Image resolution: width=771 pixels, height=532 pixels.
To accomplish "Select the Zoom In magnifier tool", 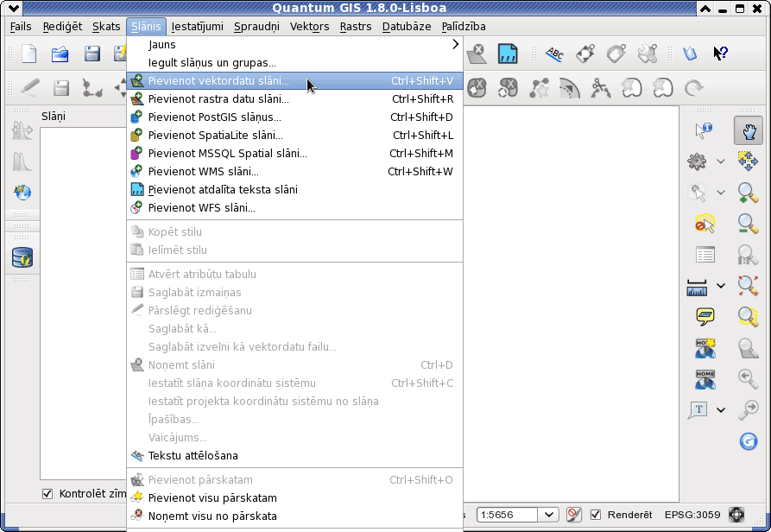I will [x=748, y=193].
